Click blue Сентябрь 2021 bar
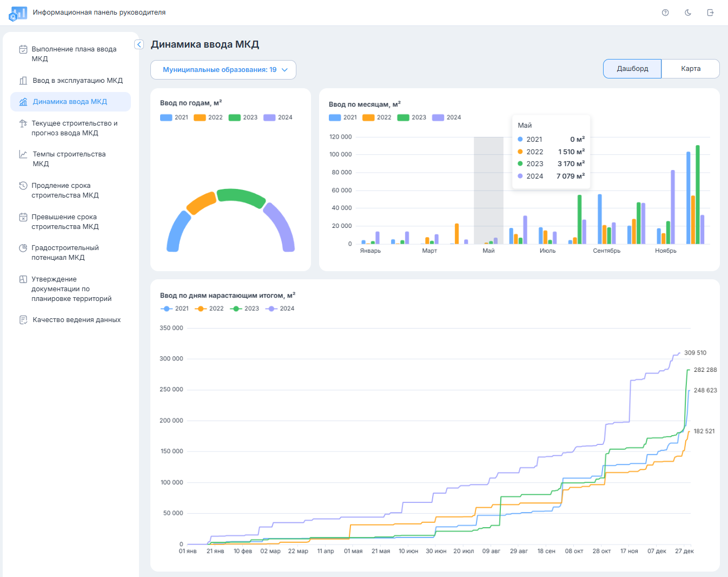Screen dimensions: 728x577 tap(600, 219)
